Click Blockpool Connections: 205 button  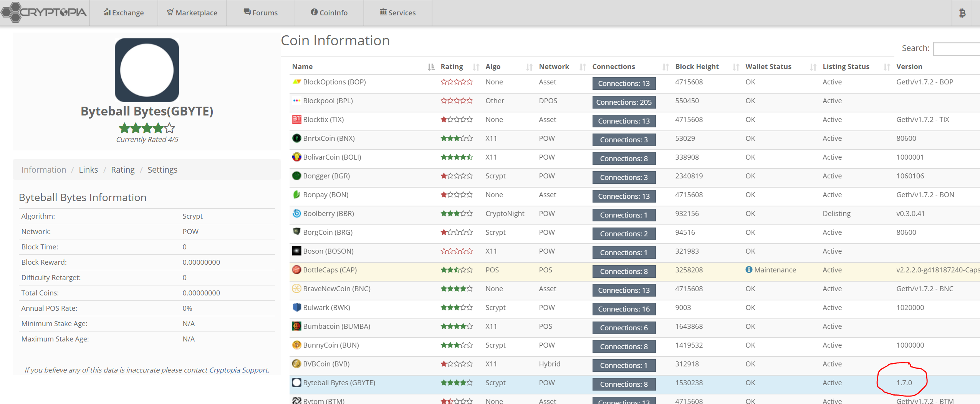click(624, 102)
